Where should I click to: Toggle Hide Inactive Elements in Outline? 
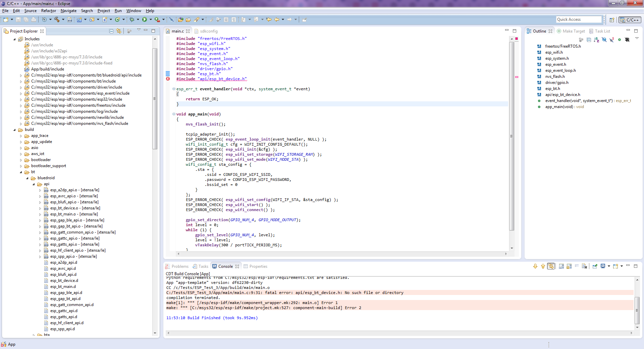click(627, 40)
